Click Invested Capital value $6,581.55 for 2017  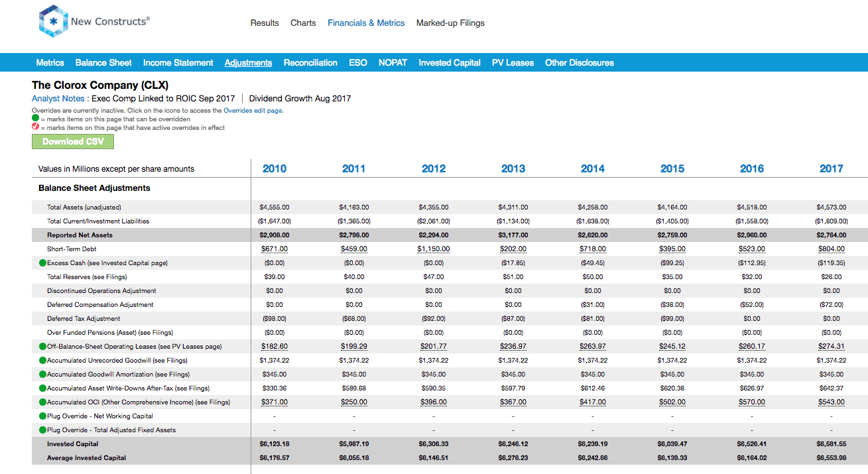(832, 444)
